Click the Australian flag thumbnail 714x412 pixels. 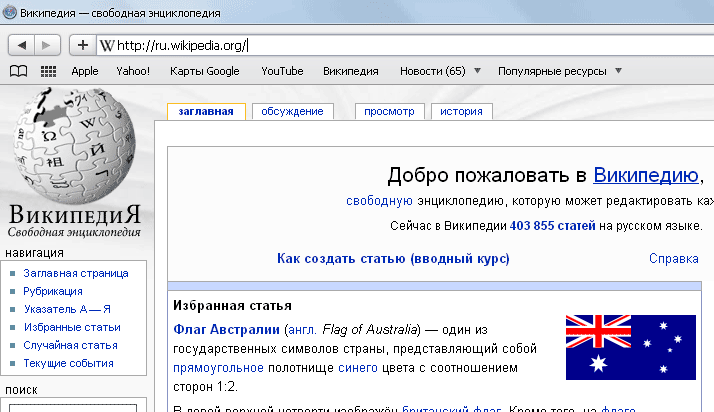631,347
